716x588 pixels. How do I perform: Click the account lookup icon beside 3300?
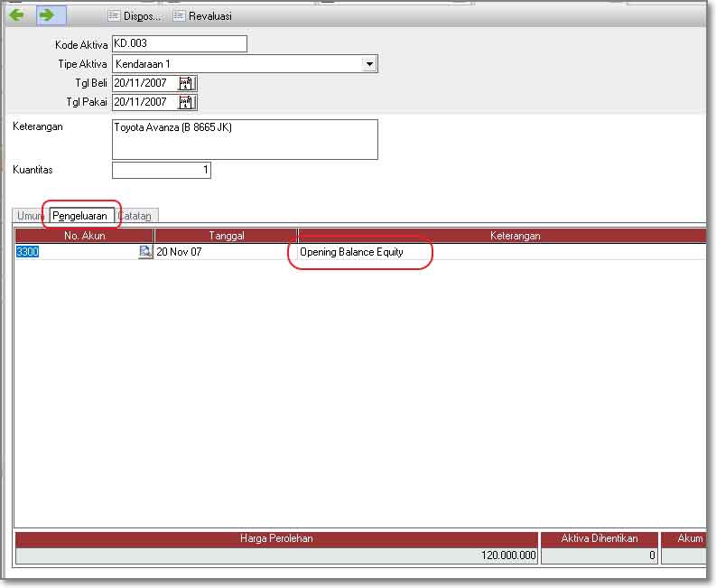(145, 253)
